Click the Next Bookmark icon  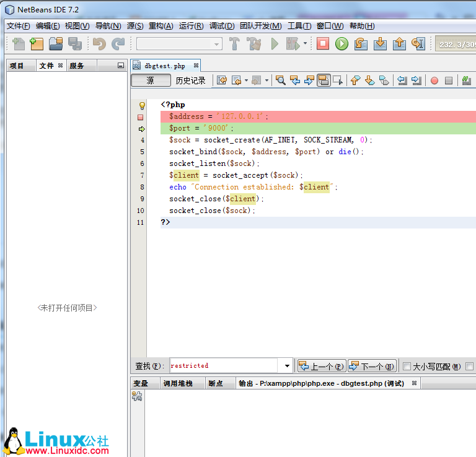[x=370, y=81]
